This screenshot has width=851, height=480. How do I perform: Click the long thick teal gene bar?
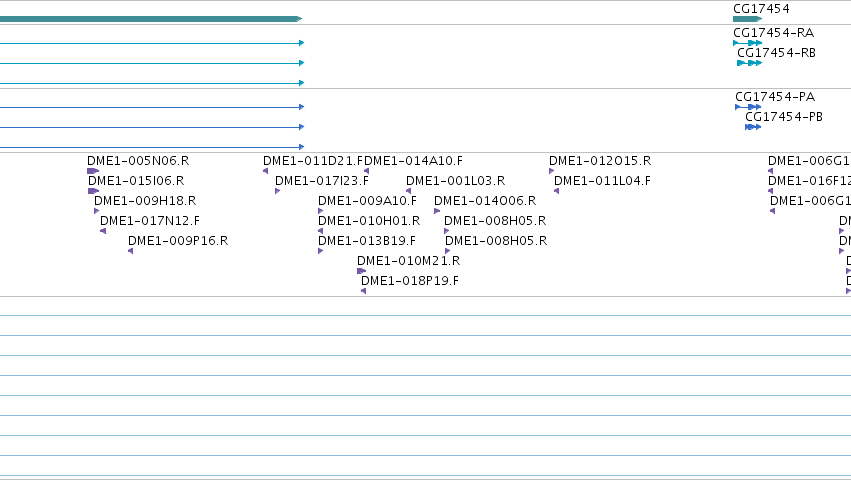(151, 19)
